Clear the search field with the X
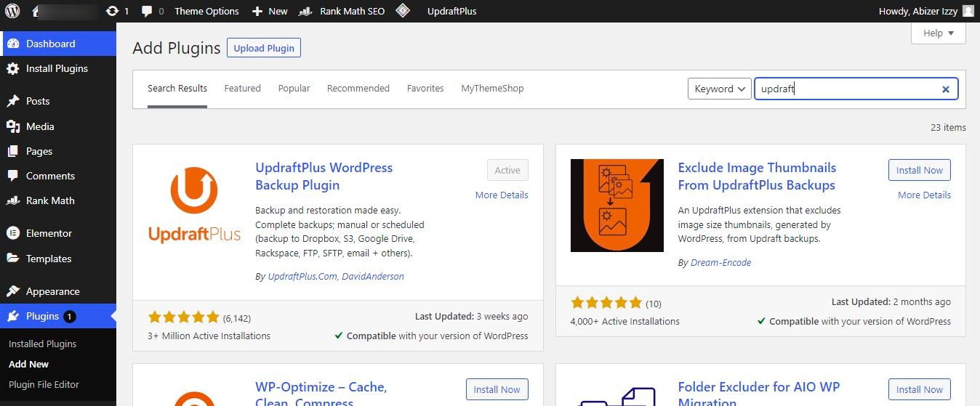The image size is (980, 406). (x=946, y=89)
